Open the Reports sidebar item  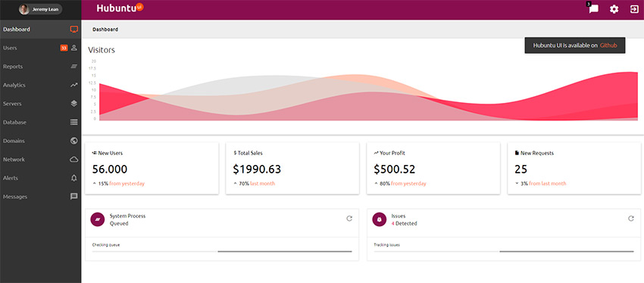pos(41,67)
